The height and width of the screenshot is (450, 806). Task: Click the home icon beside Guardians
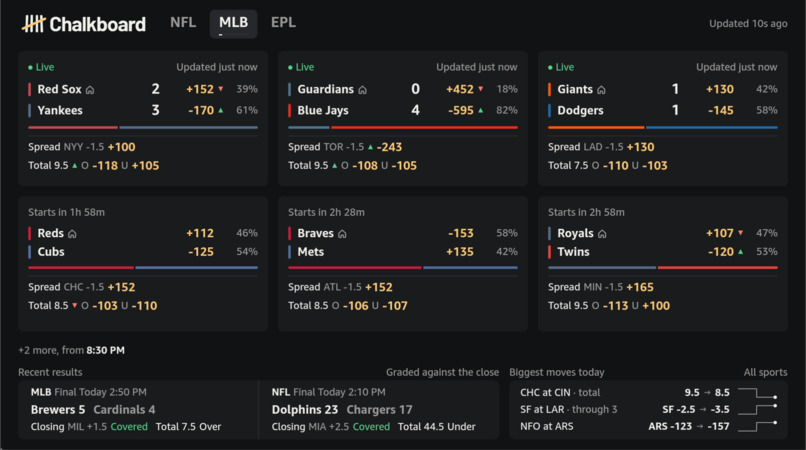(362, 90)
